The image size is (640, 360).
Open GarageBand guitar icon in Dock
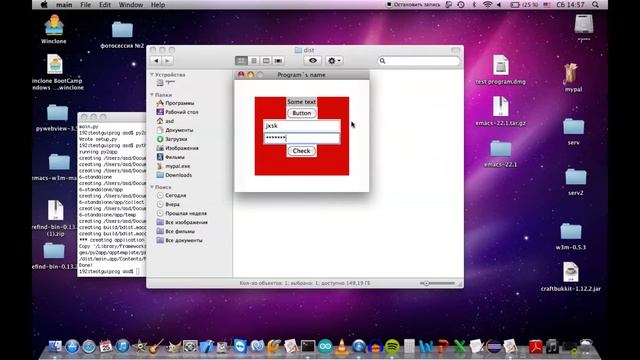pos(156,347)
